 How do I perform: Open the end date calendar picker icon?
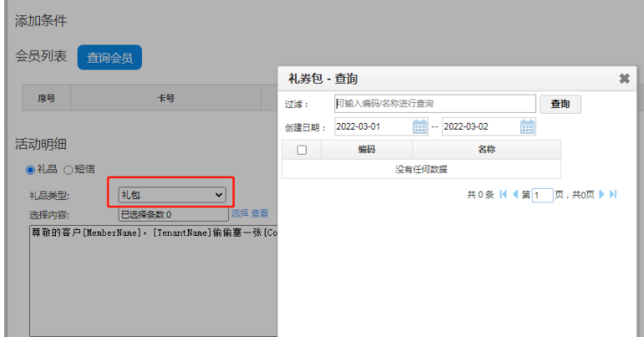click(527, 126)
